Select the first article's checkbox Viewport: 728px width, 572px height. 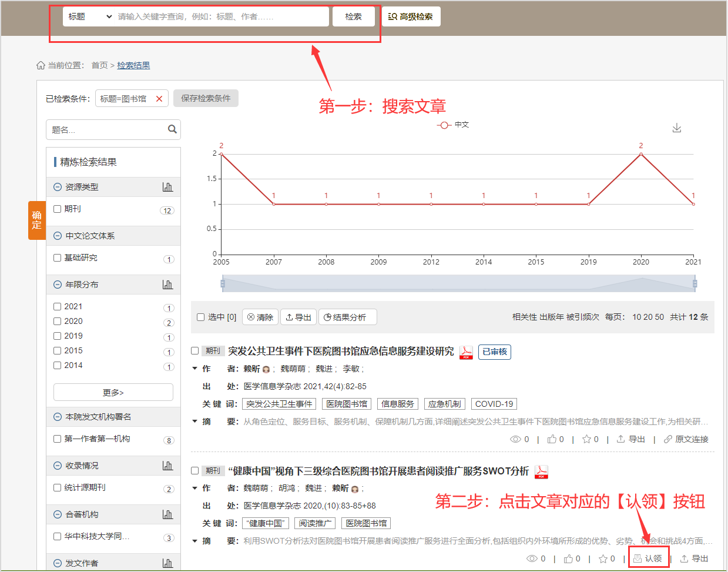click(x=195, y=351)
